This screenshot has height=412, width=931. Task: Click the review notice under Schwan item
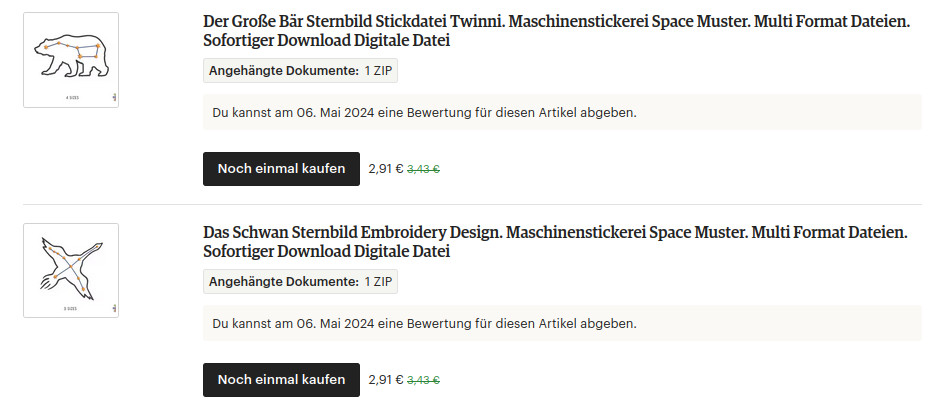click(x=562, y=324)
